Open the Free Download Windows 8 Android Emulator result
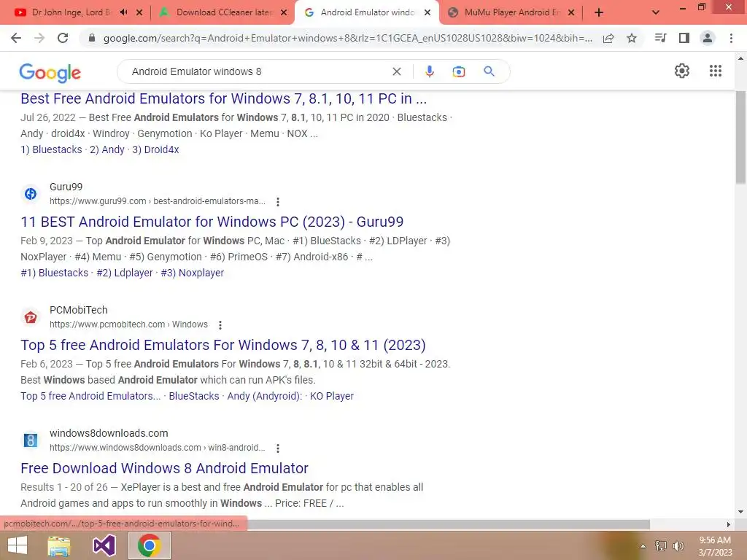The width and height of the screenshot is (747, 560). click(x=164, y=469)
